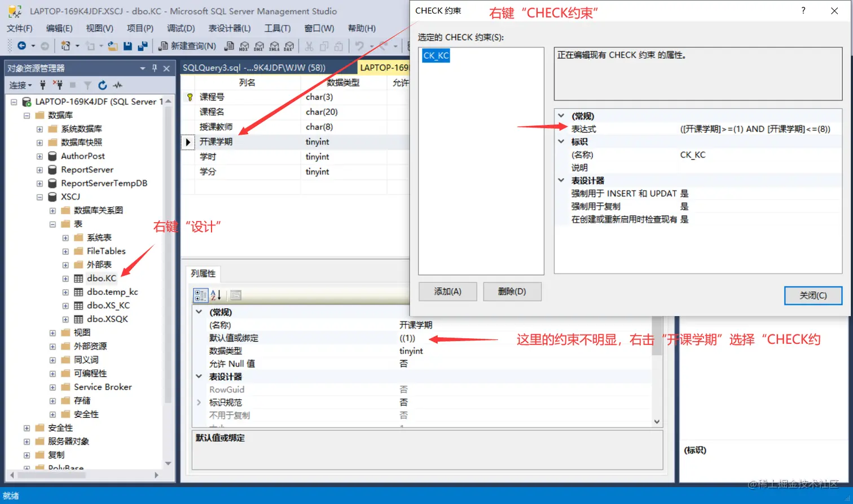Click the Open File folder icon

113,46
